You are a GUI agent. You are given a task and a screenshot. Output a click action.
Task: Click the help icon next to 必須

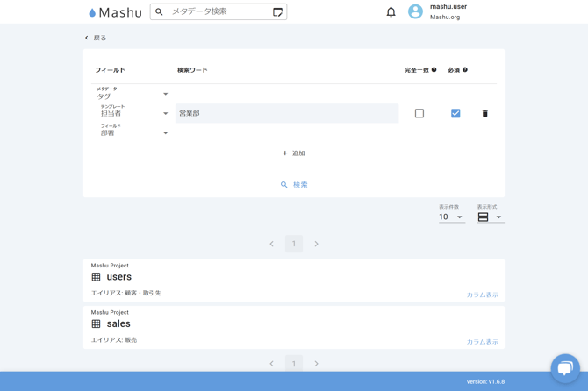pyautogui.click(x=465, y=70)
